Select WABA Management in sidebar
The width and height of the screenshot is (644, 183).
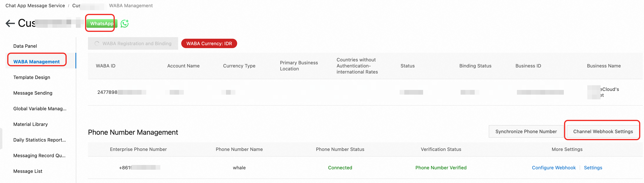click(x=37, y=62)
